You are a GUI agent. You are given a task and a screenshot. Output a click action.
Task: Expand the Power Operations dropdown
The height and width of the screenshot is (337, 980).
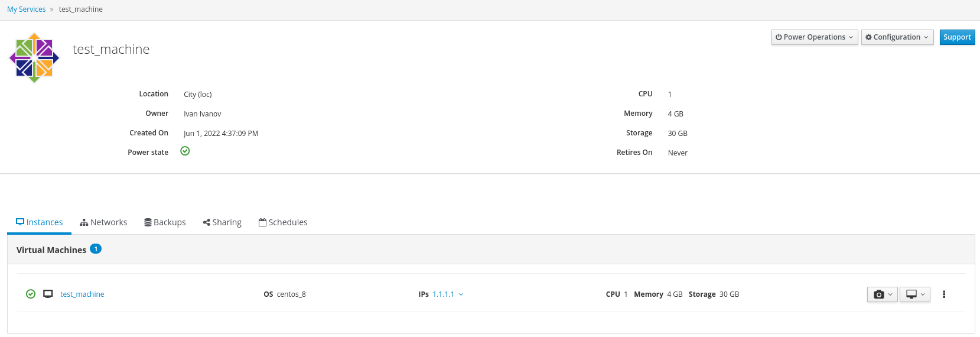click(814, 37)
